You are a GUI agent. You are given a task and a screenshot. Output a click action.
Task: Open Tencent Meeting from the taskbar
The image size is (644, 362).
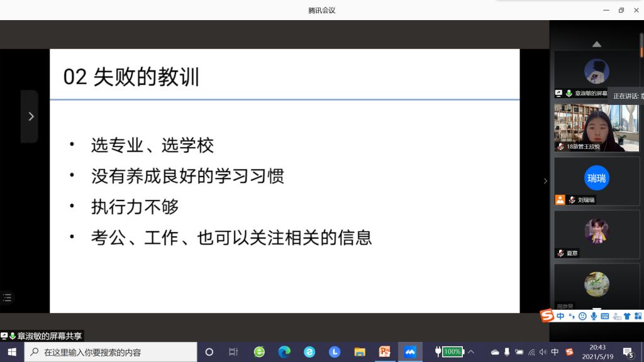coord(410,352)
